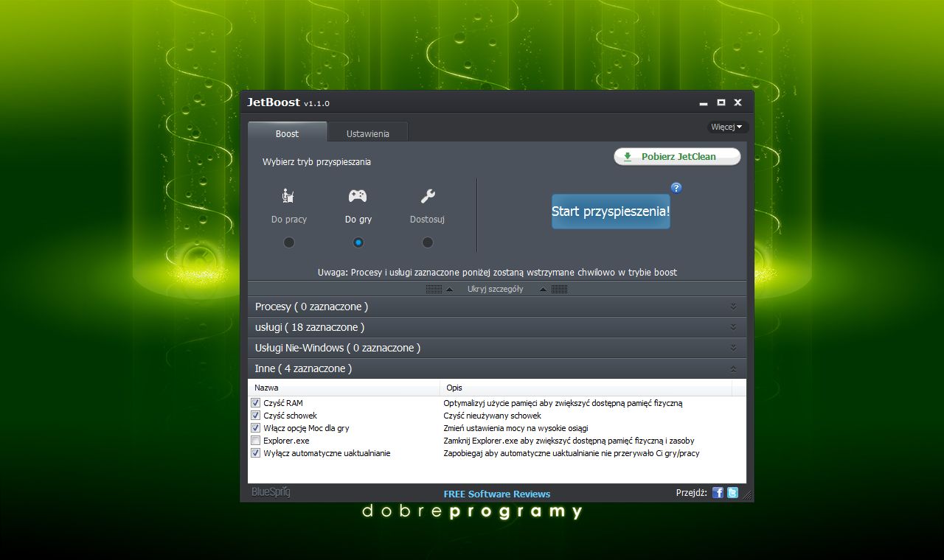This screenshot has width=944, height=560.
Task: Uncheck the Czyść RAM checkbox
Action: [x=256, y=403]
